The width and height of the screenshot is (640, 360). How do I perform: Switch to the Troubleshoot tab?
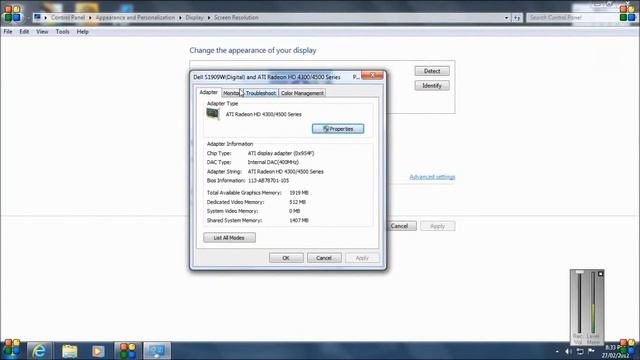261,93
